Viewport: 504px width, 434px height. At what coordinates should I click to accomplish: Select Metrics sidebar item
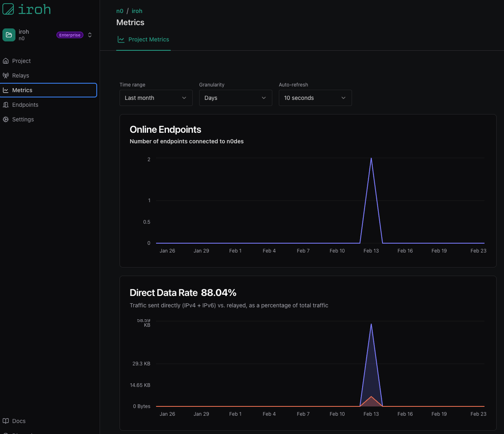(x=48, y=90)
